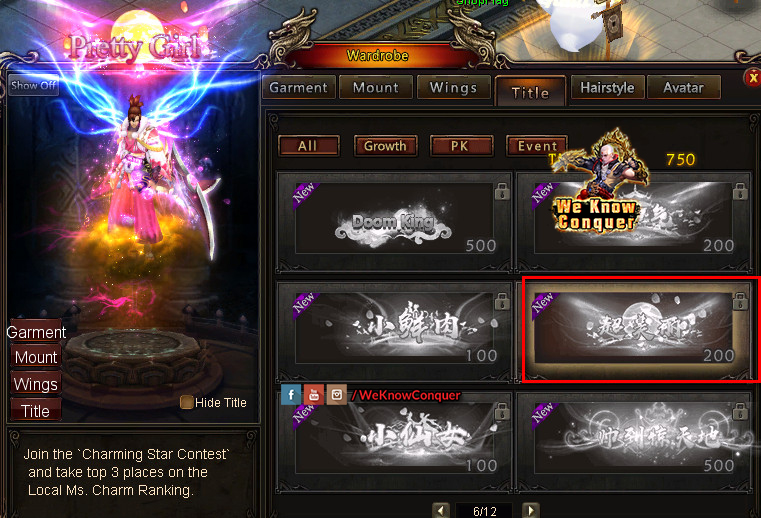Click the YouTube icon
The width and height of the screenshot is (761, 518).
[x=314, y=395]
